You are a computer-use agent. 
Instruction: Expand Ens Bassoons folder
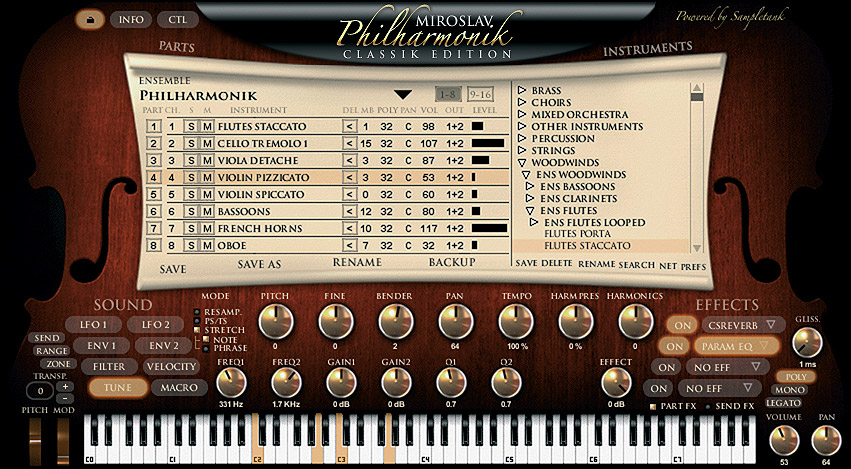pyautogui.click(x=530, y=186)
